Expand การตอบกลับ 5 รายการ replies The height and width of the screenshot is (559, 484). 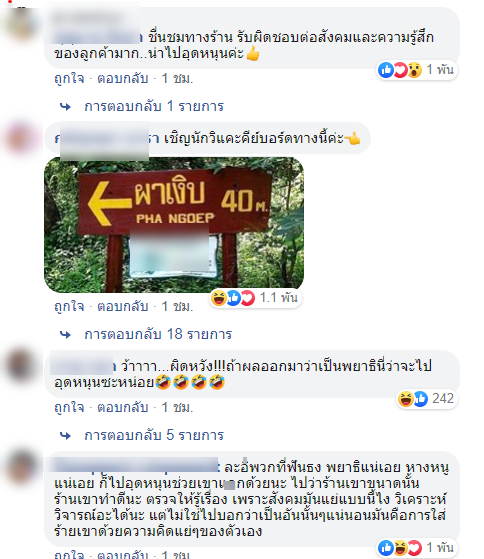coord(154,435)
